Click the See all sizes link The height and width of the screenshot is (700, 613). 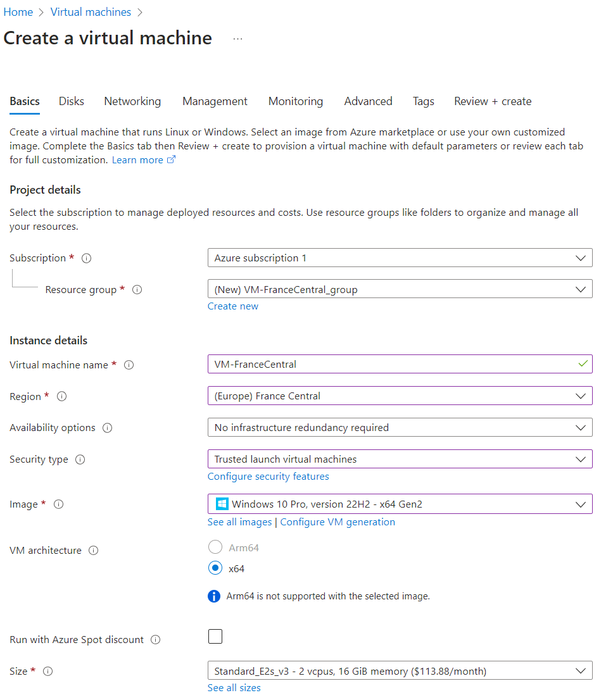(x=234, y=688)
